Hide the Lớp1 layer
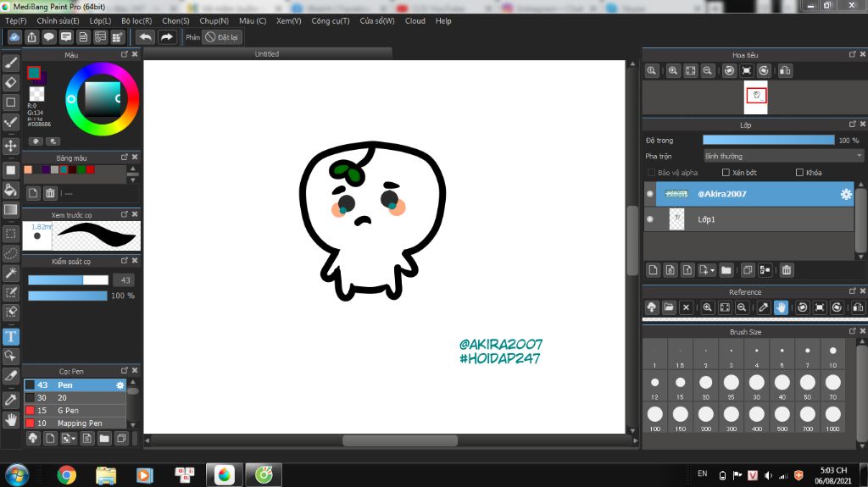Screen dimensions: 868x487 (650, 219)
